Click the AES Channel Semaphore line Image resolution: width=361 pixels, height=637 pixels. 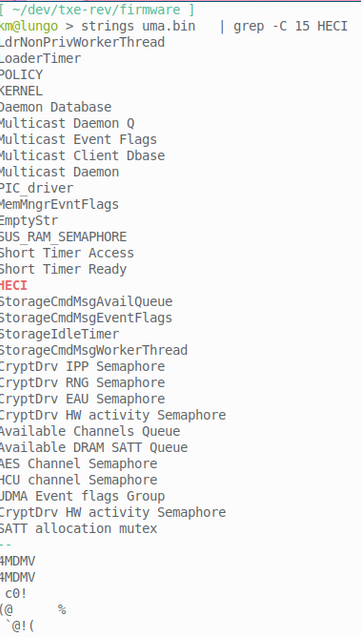click(x=78, y=464)
